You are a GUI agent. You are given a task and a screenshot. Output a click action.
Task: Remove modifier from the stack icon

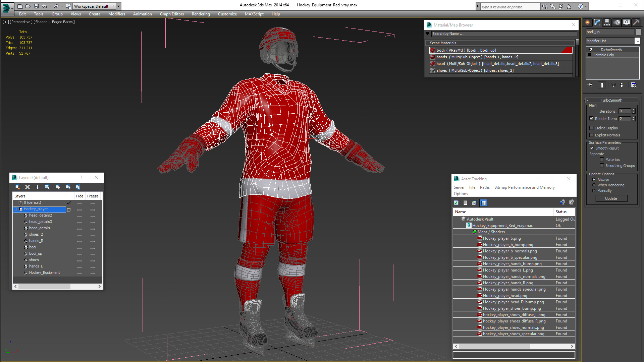[x=622, y=85]
